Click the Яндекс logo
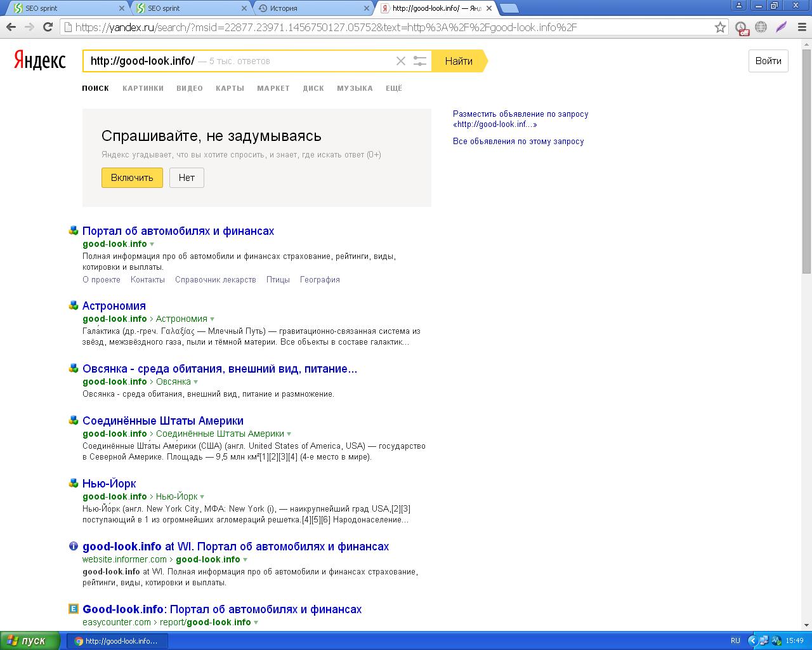 [x=40, y=61]
